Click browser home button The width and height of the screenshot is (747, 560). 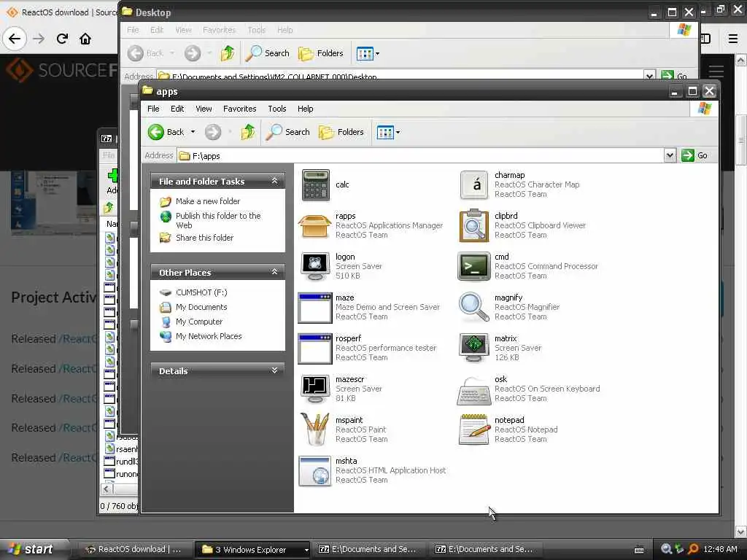coord(85,39)
